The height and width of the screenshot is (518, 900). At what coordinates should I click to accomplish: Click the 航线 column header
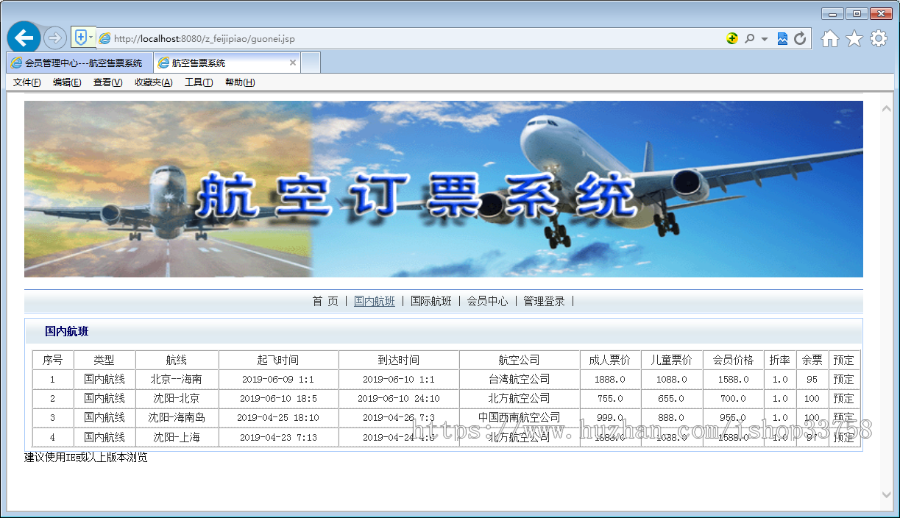[x=176, y=360]
